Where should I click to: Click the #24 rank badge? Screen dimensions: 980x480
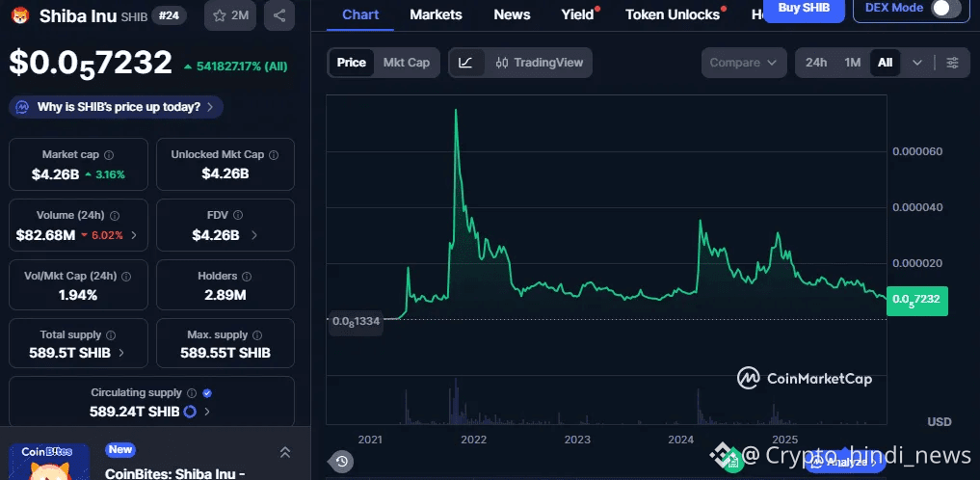[x=169, y=15]
